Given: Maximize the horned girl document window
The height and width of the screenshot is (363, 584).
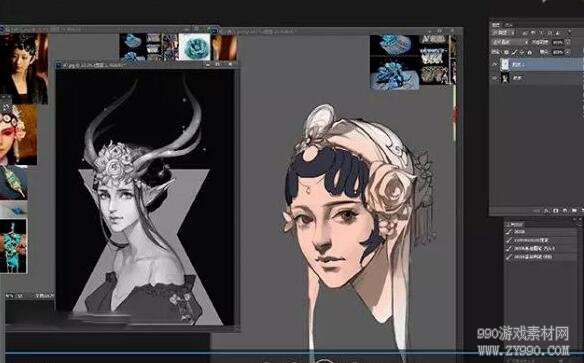Looking at the screenshot, I should point(218,65).
